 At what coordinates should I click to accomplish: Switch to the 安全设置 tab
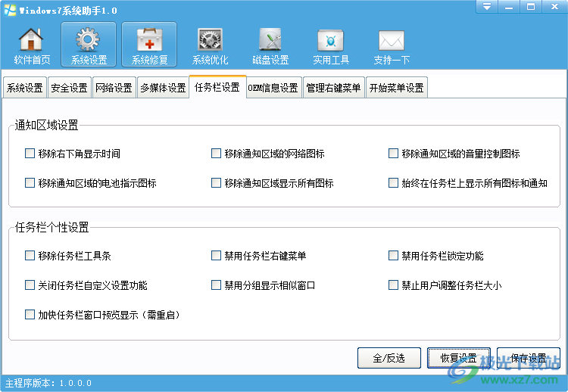pos(69,88)
